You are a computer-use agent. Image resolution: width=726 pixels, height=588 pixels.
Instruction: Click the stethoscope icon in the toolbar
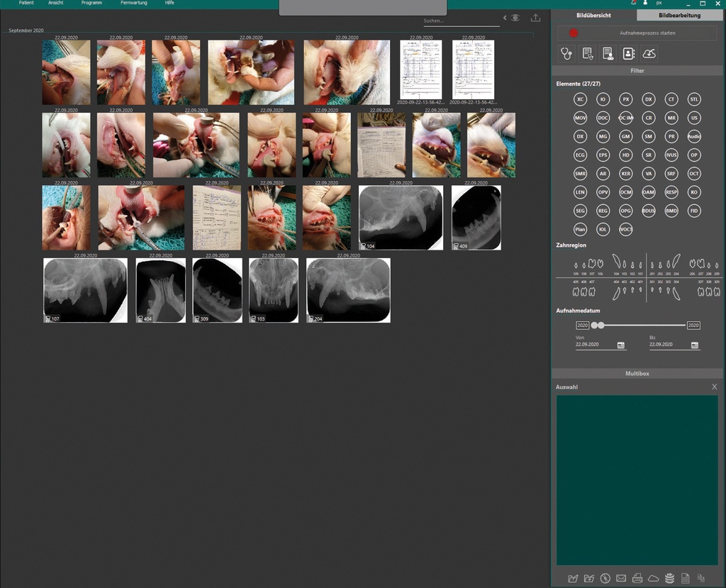pyautogui.click(x=566, y=53)
